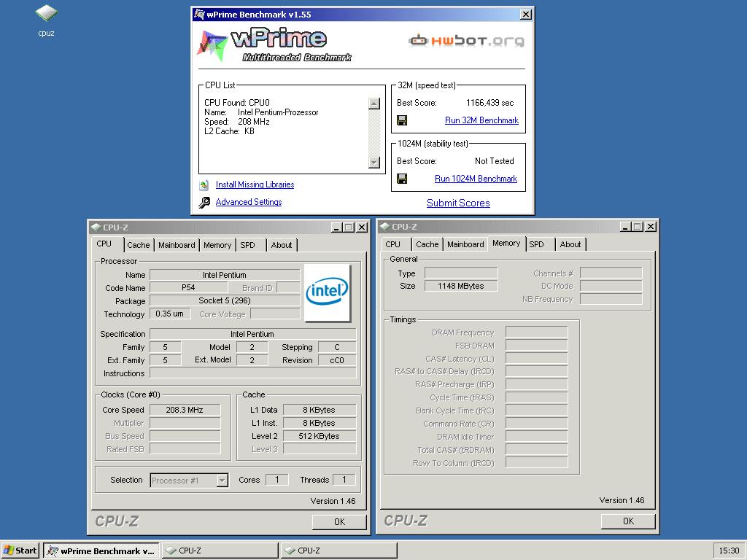Click the hwbot.org logo
The image size is (747, 560).
tap(466, 41)
